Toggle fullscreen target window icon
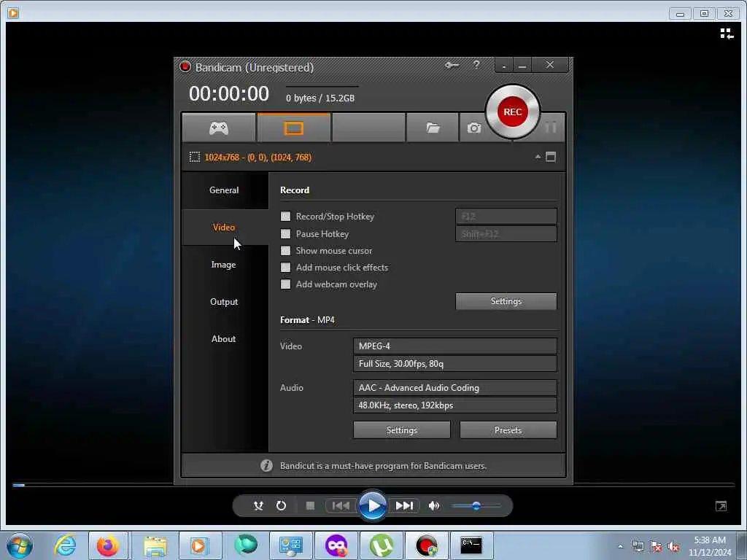The height and width of the screenshot is (560, 747). coord(551,157)
